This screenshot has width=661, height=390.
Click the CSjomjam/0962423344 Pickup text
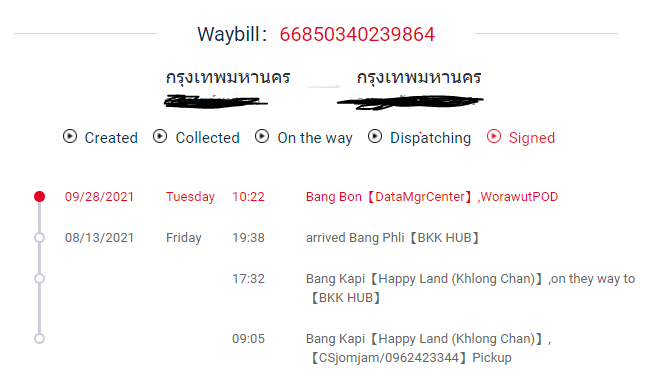point(411,358)
